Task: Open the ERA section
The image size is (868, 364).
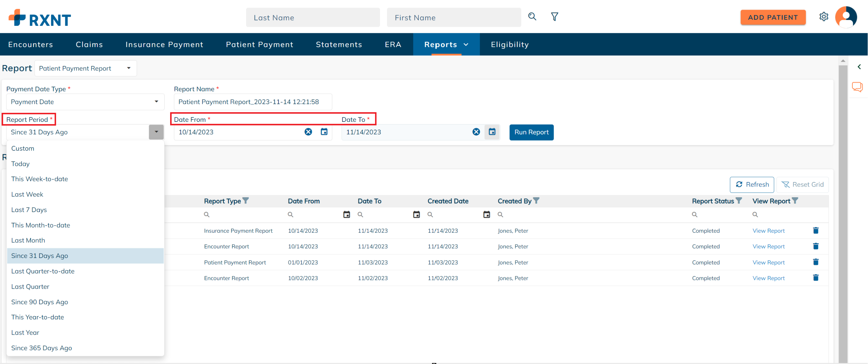Action: tap(393, 44)
